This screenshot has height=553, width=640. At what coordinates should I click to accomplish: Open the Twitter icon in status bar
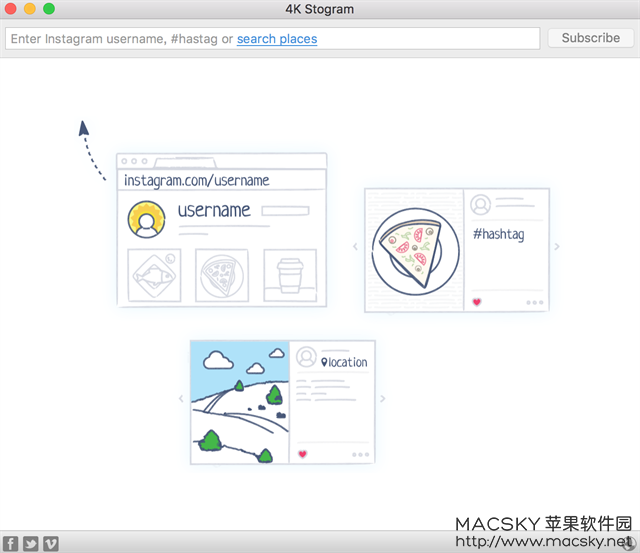(31, 544)
